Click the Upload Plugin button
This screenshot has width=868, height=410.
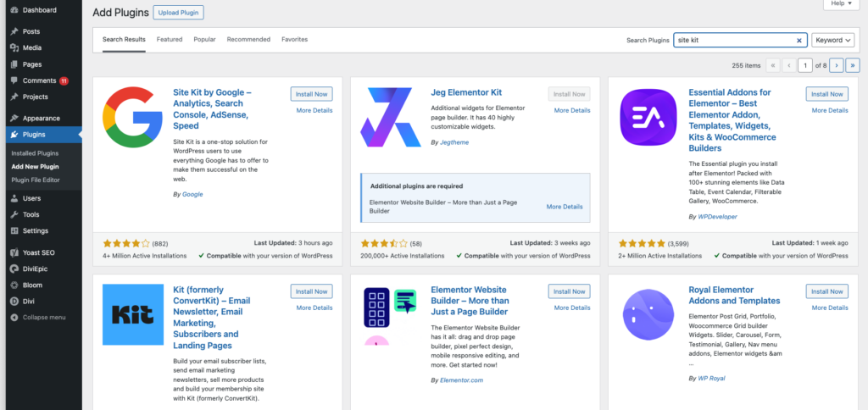click(x=179, y=13)
